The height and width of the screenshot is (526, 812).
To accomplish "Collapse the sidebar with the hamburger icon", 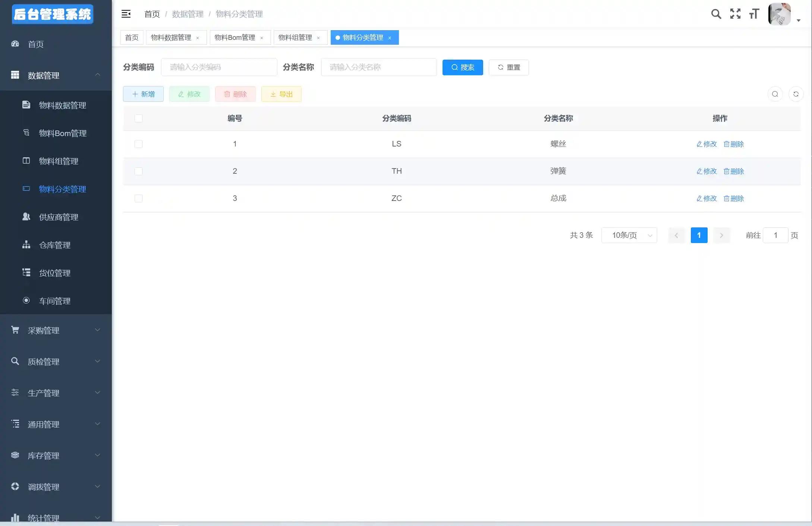I will coord(126,14).
